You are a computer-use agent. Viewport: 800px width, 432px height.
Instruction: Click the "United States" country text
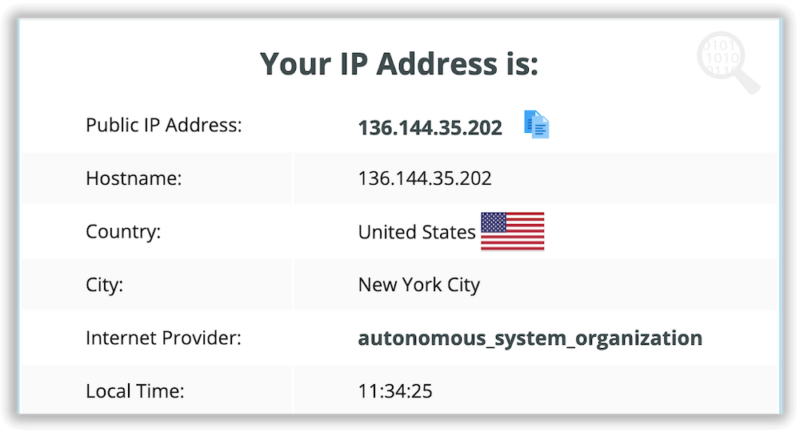tap(417, 232)
